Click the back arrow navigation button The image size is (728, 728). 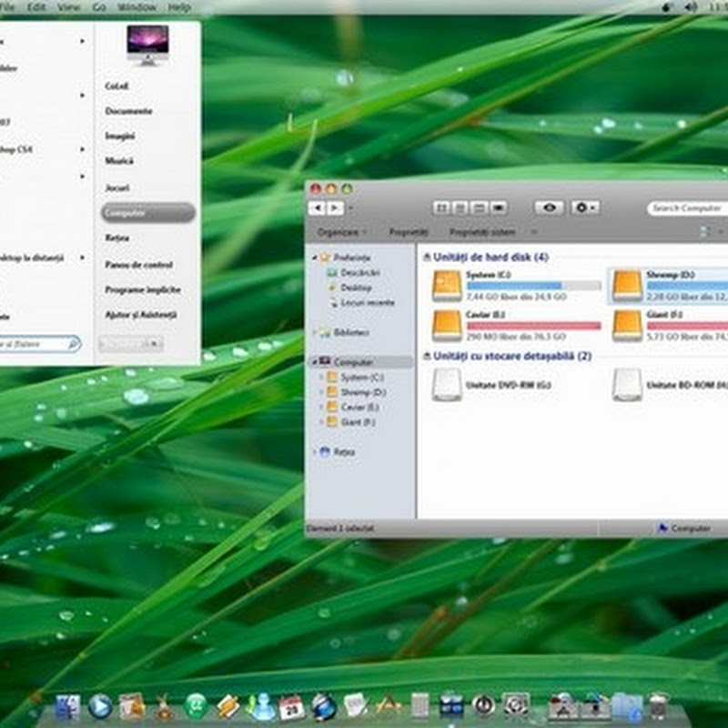pos(318,208)
